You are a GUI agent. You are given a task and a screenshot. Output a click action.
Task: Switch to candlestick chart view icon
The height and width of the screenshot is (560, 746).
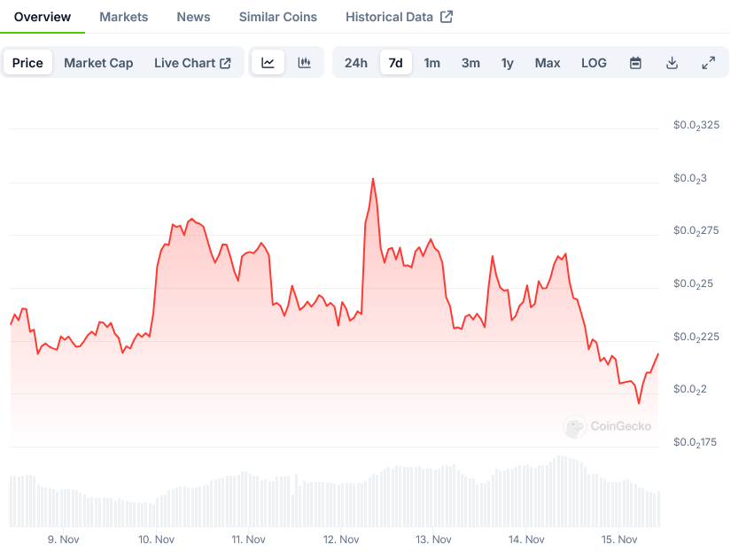(x=304, y=63)
